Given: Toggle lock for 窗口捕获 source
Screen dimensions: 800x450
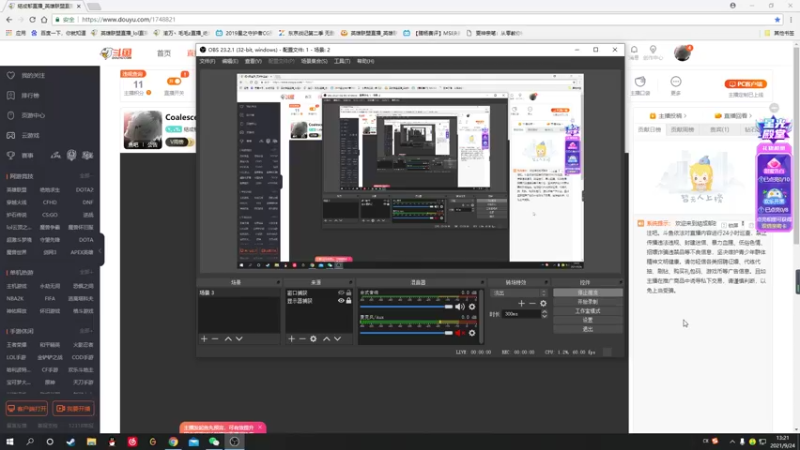Looking at the screenshot, I should point(348,293).
